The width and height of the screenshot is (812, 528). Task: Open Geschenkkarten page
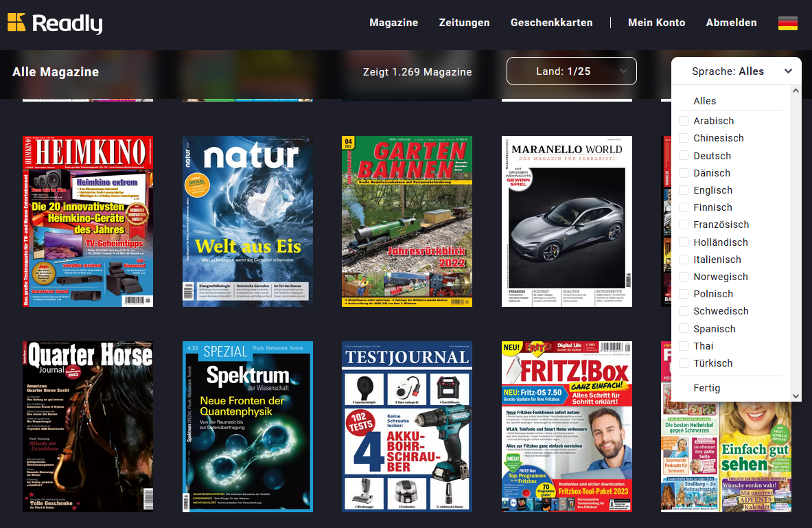[x=552, y=23]
